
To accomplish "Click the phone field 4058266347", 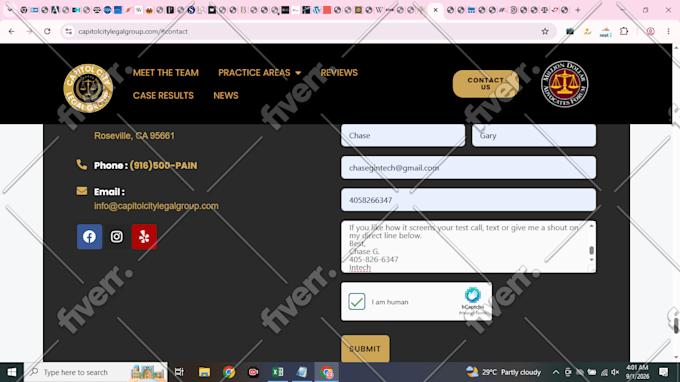I will (468, 200).
